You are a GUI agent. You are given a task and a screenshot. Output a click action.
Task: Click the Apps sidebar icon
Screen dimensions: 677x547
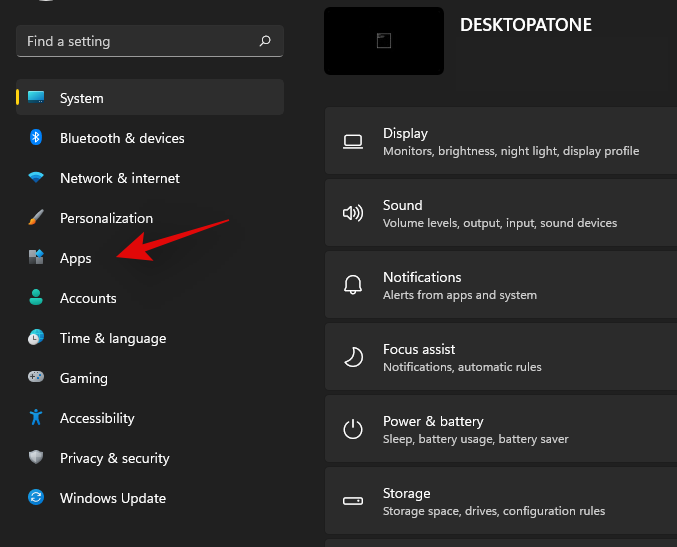coord(36,258)
